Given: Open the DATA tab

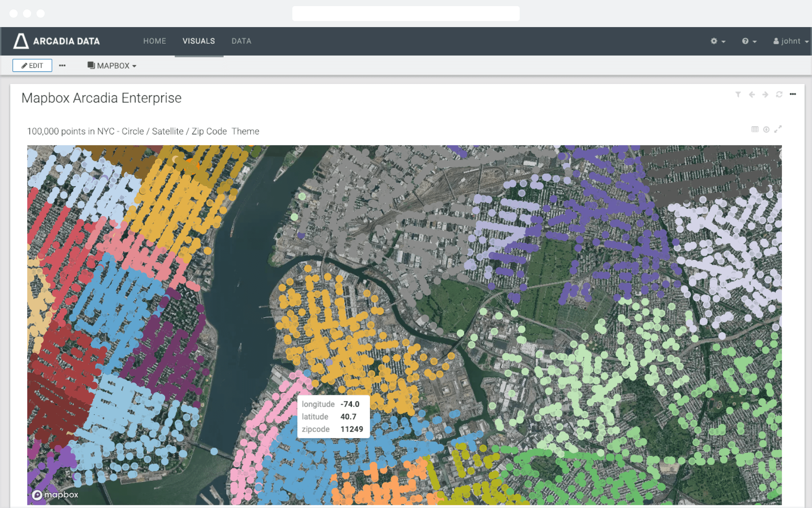Looking at the screenshot, I should pyautogui.click(x=241, y=41).
